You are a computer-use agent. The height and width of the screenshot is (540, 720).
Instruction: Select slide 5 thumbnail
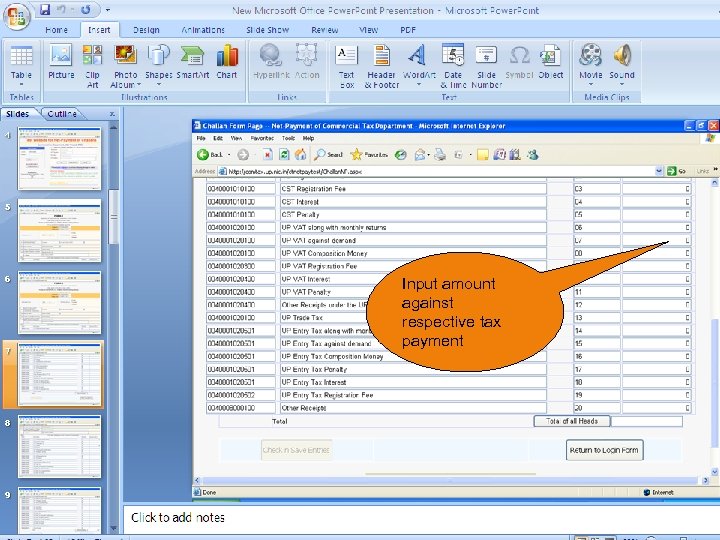click(x=59, y=231)
